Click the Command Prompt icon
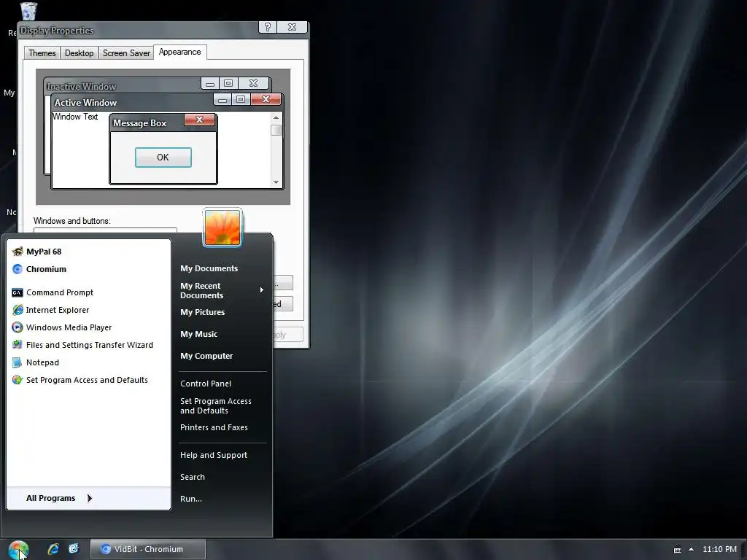The image size is (747, 560). 18,292
